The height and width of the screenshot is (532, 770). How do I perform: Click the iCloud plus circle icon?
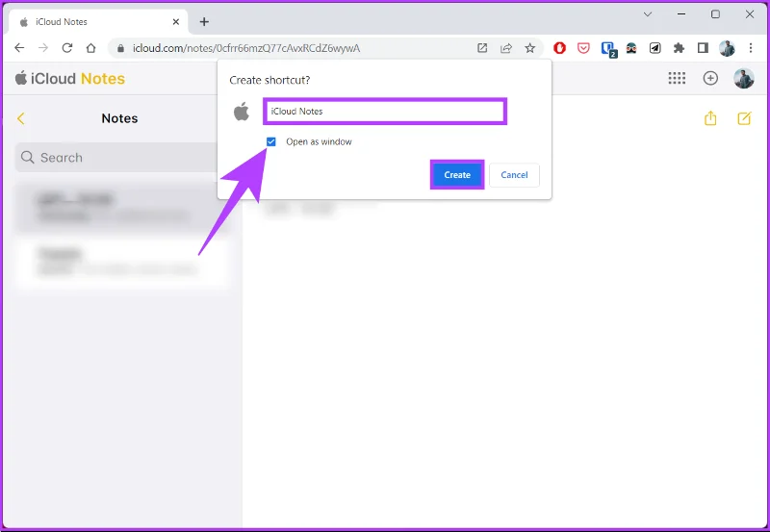pyautogui.click(x=710, y=78)
